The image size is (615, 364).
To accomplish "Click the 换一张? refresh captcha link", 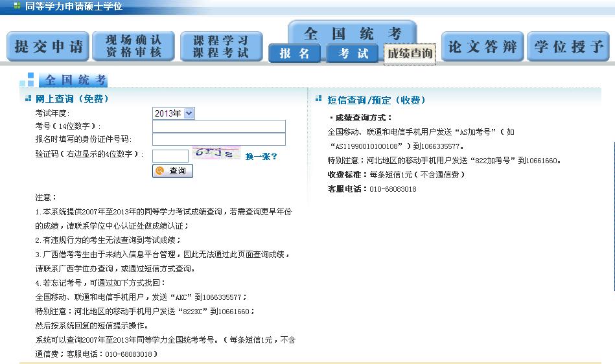I will (x=261, y=156).
